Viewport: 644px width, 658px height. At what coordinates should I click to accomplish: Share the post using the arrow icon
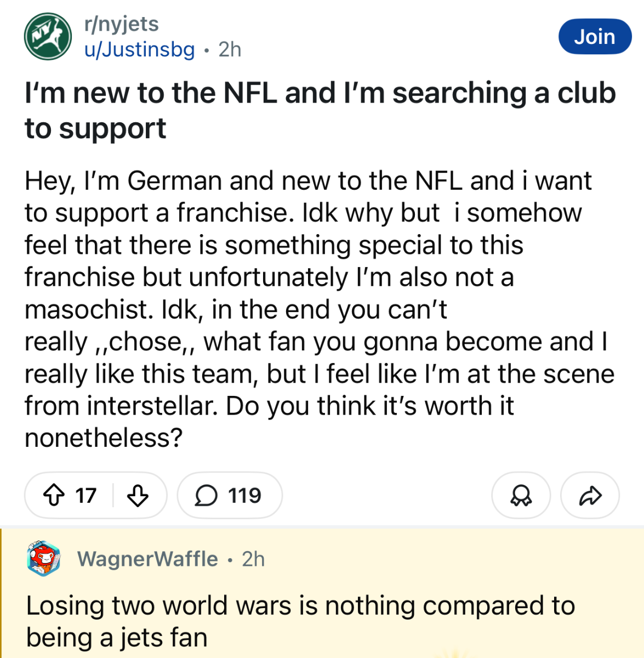click(x=590, y=496)
